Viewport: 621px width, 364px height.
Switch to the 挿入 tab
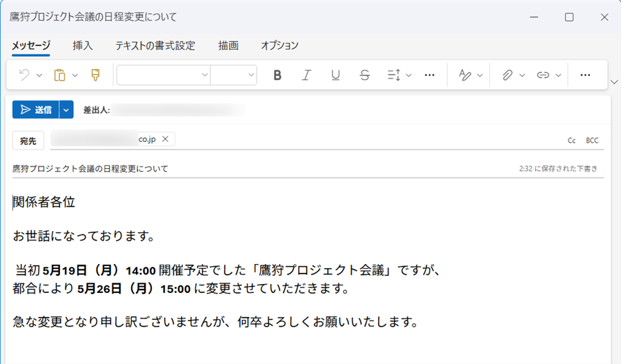83,45
